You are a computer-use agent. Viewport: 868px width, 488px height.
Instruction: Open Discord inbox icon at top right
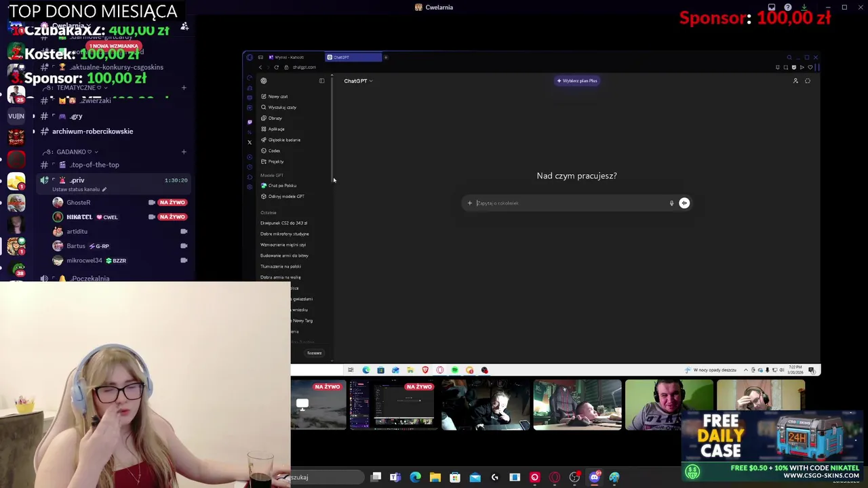pyautogui.click(x=772, y=7)
